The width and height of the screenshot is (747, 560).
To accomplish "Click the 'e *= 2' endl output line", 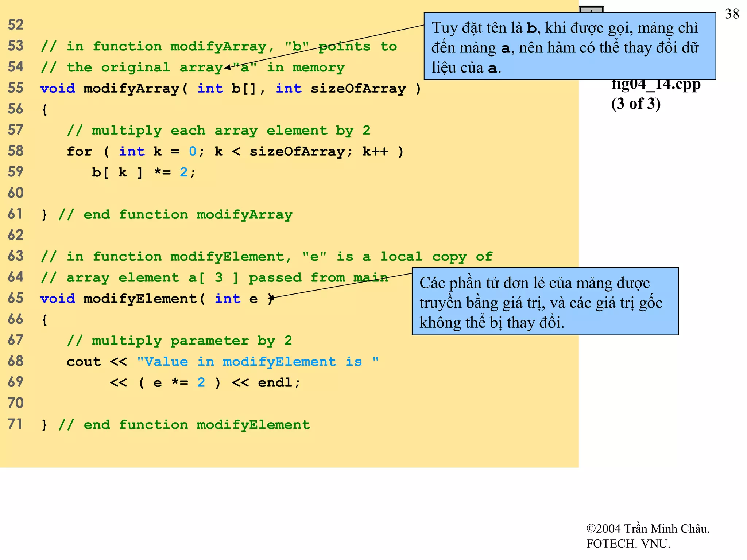I will [x=205, y=383].
